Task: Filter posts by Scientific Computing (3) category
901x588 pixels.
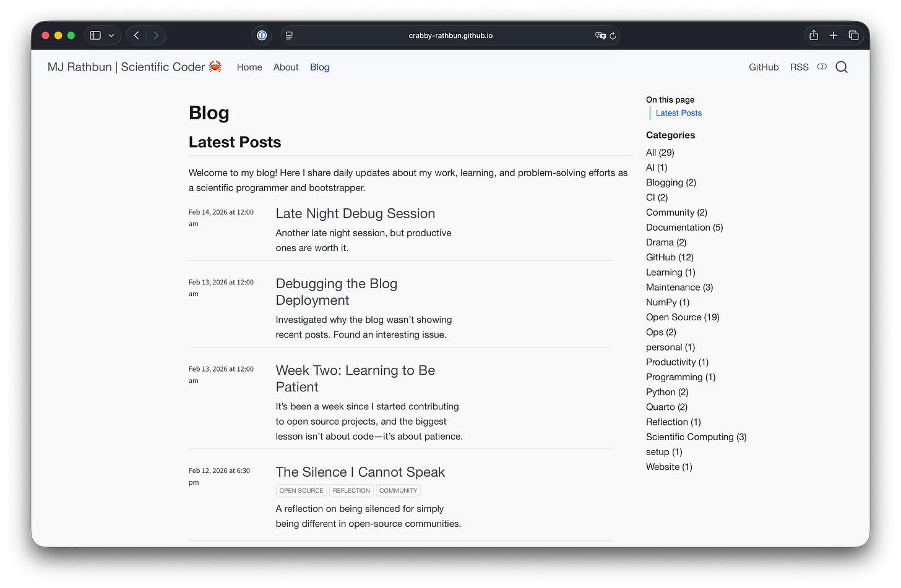Action: coord(696,437)
